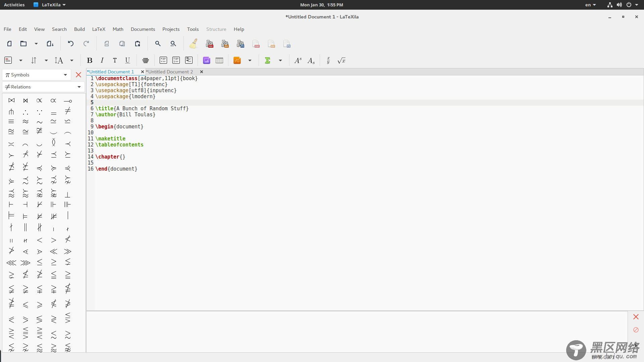Place cursor inside the chapter braces
The height and width of the screenshot is (362, 644).
(122, 157)
